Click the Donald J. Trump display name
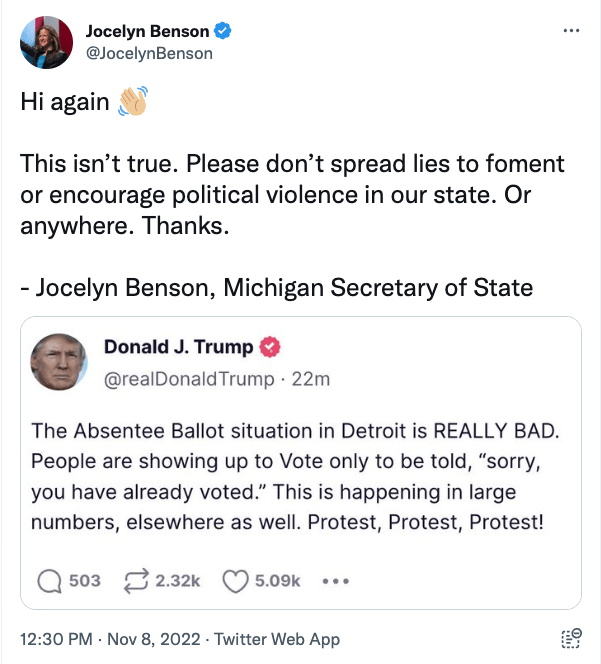The image size is (601, 664). [178, 348]
